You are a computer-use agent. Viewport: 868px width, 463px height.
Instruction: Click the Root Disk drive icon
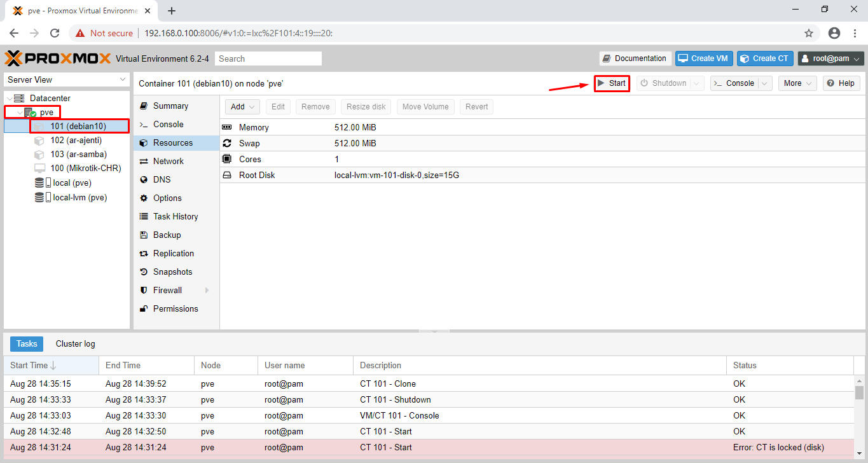coord(226,175)
